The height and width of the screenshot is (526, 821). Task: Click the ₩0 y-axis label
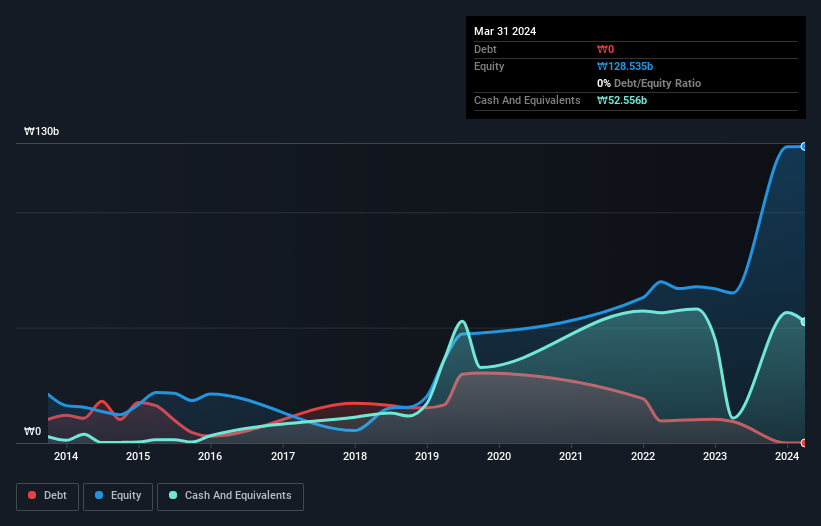(x=32, y=431)
